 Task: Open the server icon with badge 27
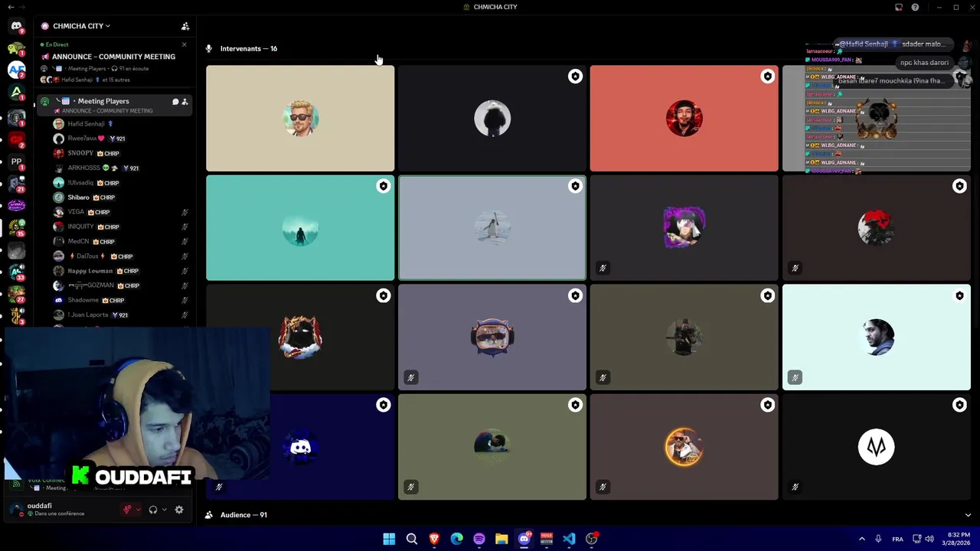click(x=16, y=294)
